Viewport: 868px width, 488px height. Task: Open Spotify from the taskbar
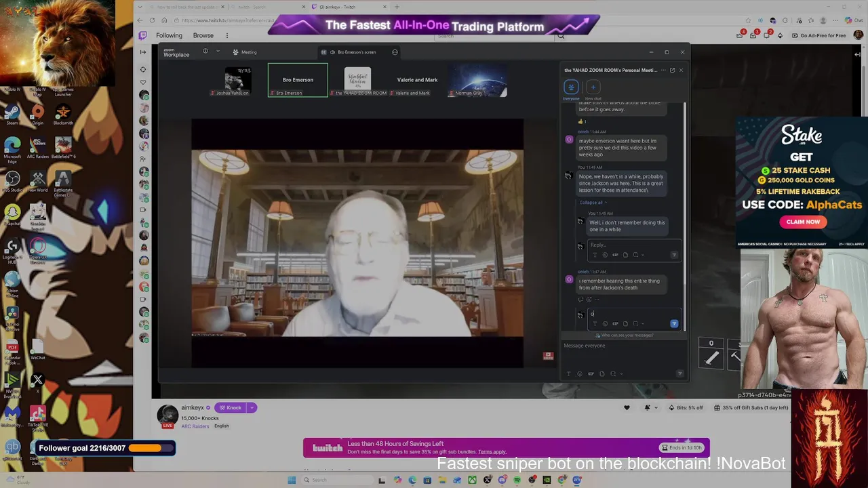[x=517, y=480]
